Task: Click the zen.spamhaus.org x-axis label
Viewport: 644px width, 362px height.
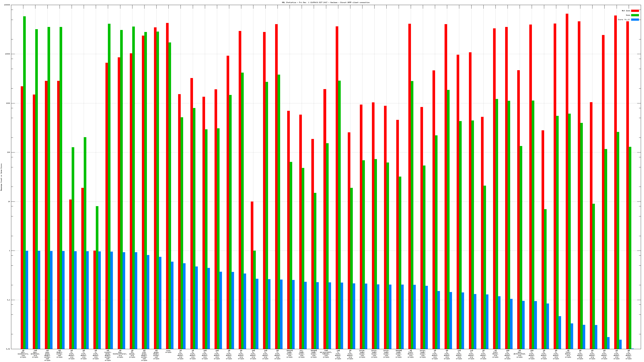Action: [35, 354]
